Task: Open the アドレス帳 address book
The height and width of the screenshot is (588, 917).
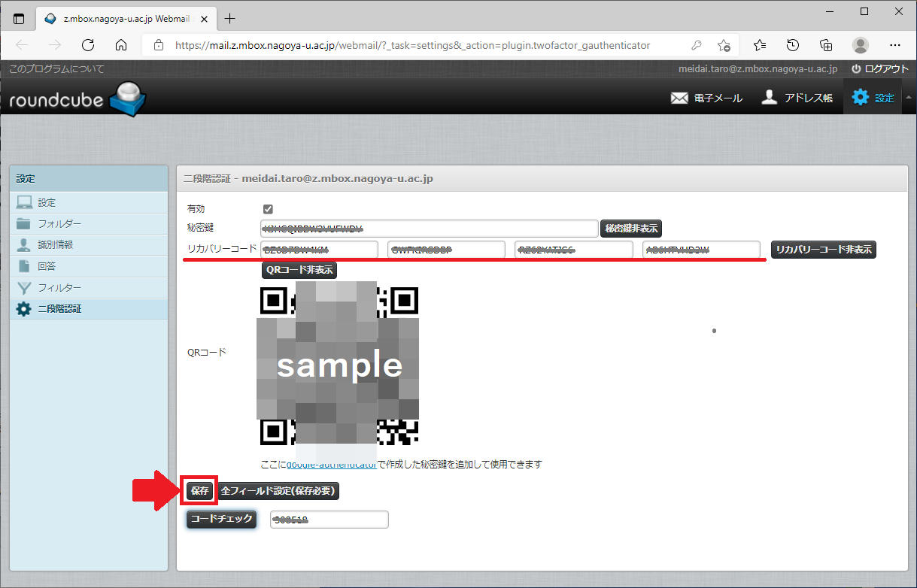Action: [797, 98]
